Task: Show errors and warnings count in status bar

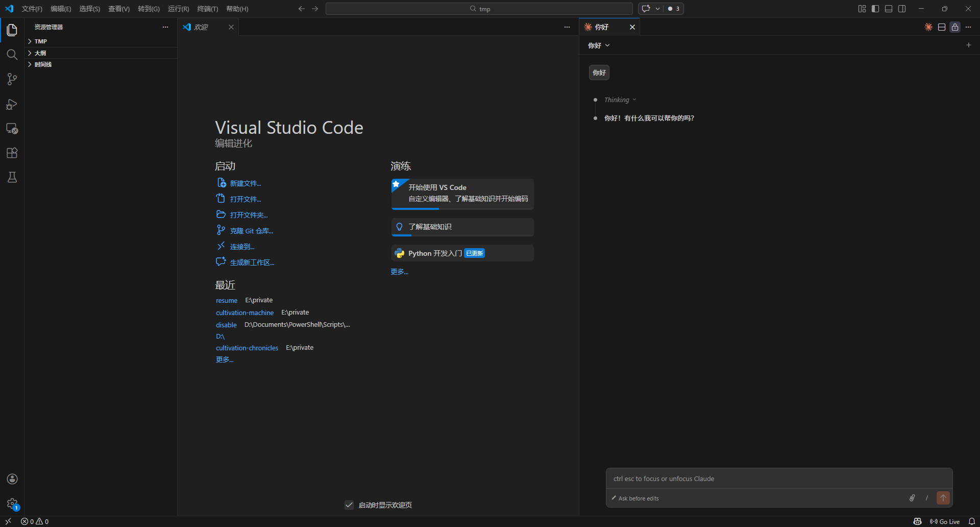Action: click(x=35, y=521)
